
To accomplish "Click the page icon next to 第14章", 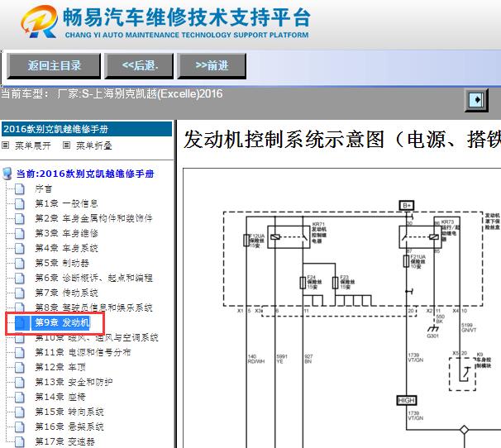I will click(x=20, y=398).
